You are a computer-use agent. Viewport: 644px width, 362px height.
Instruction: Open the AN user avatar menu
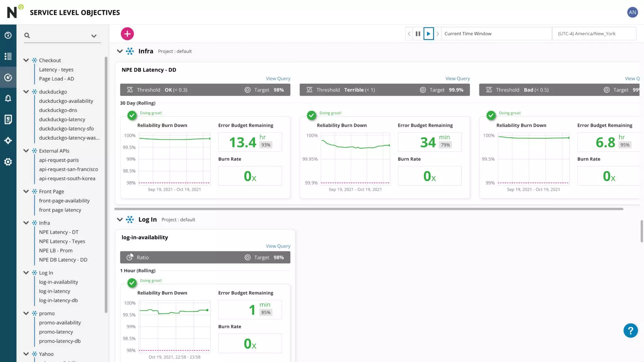click(x=632, y=12)
